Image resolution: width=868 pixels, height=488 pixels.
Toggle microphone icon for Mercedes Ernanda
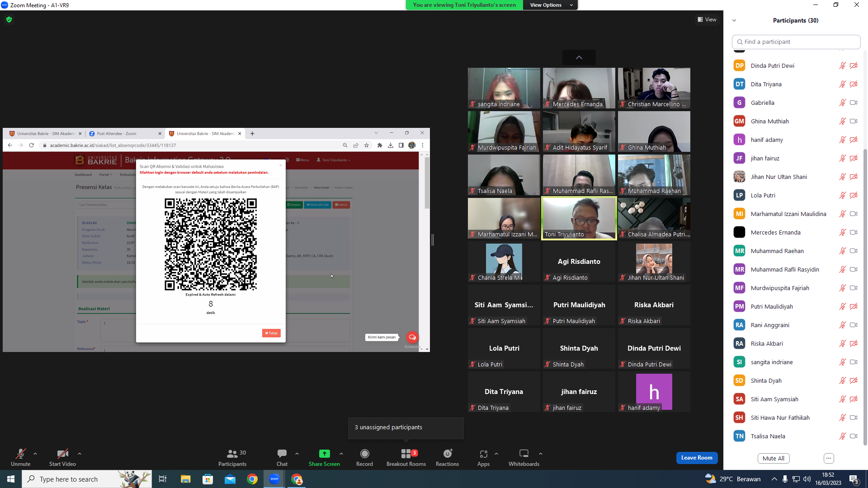(x=842, y=232)
